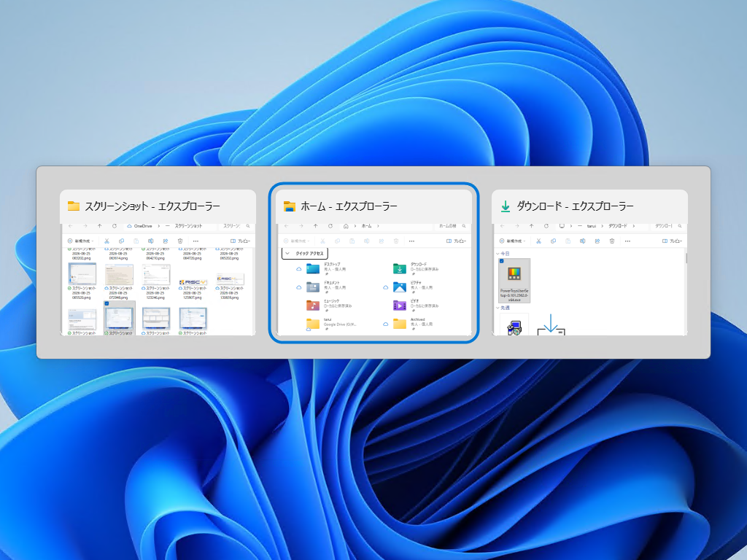This screenshot has height=560, width=747.
Task: Click Cut scissors icon in スクリーンショット preview
Action: [x=107, y=241]
